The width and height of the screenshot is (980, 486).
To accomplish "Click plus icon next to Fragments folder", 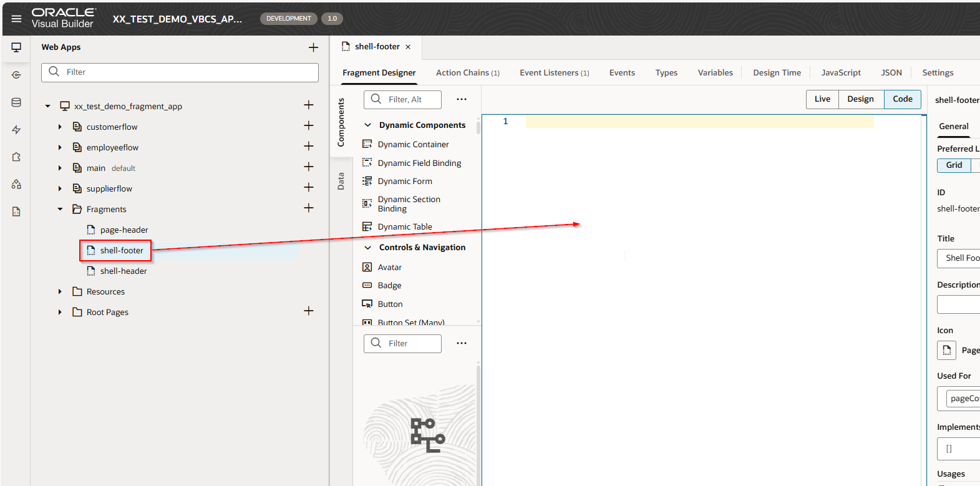I will click(x=308, y=208).
